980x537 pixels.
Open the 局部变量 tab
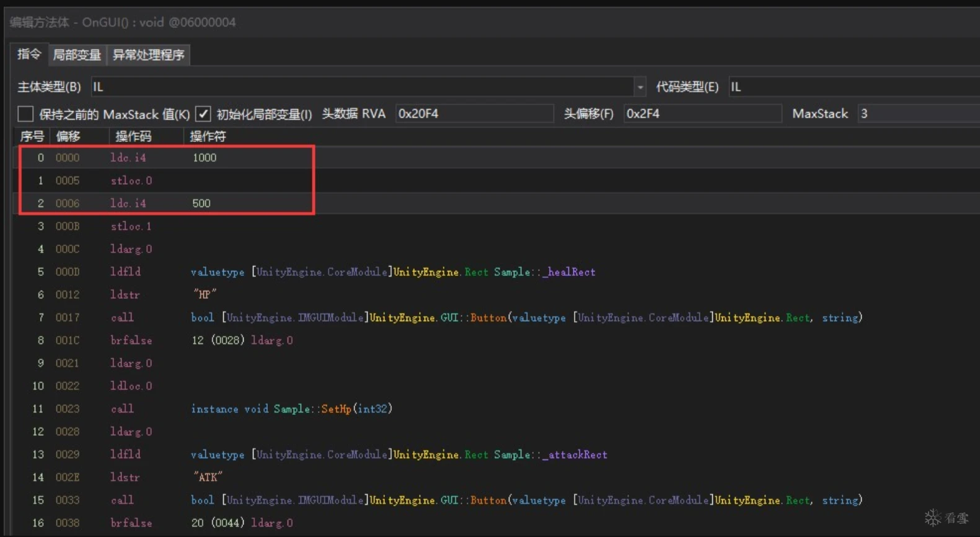pyautogui.click(x=77, y=55)
